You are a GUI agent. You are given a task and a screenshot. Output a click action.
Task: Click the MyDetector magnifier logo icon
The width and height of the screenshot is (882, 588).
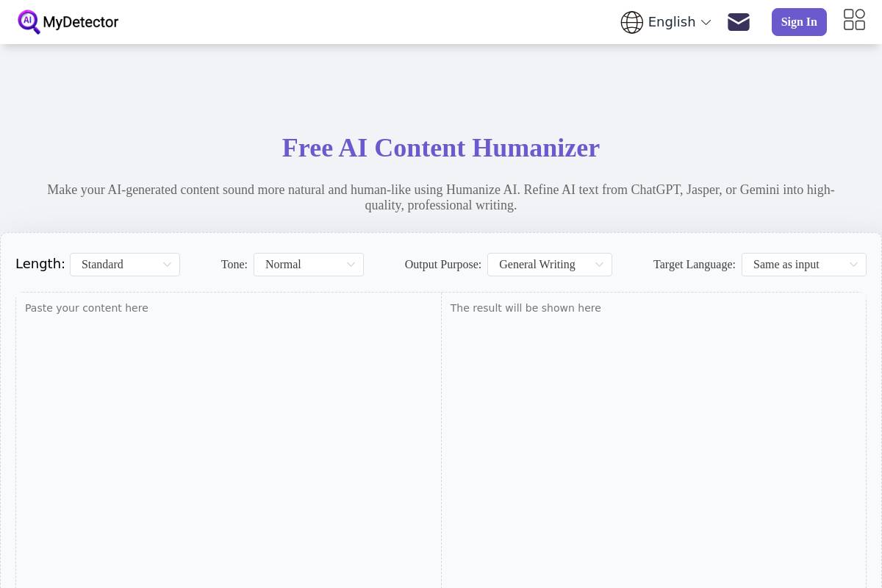[29, 22]
